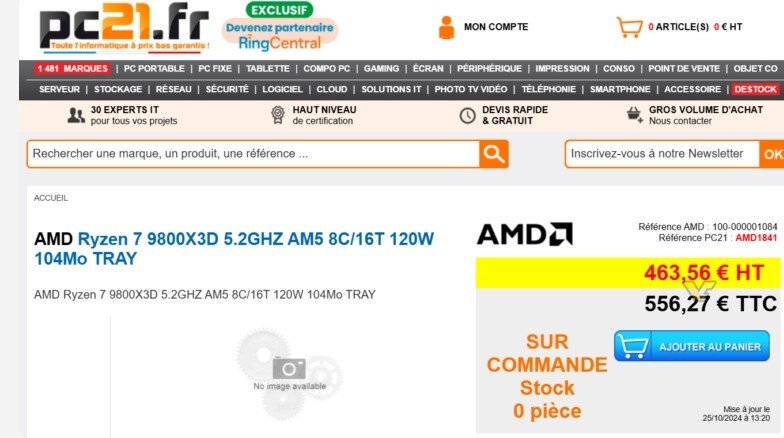Click Ajouter au Panier button

[692, 346]
